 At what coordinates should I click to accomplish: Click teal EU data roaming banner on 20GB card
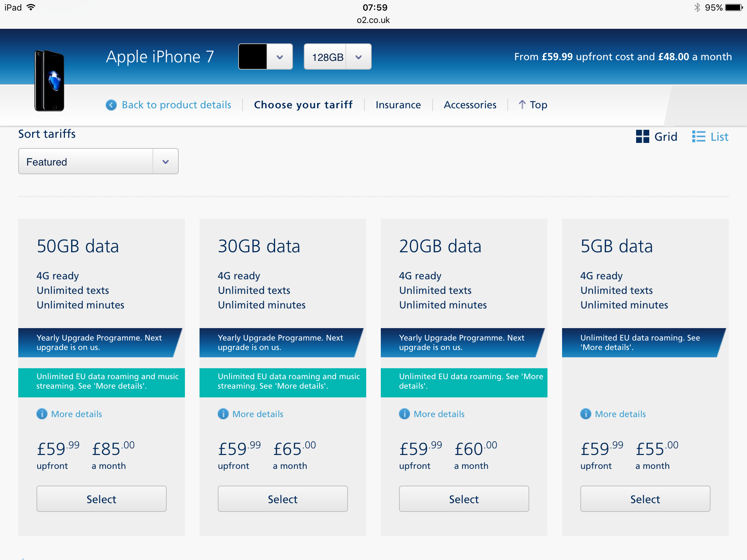[x=464, y=382]
